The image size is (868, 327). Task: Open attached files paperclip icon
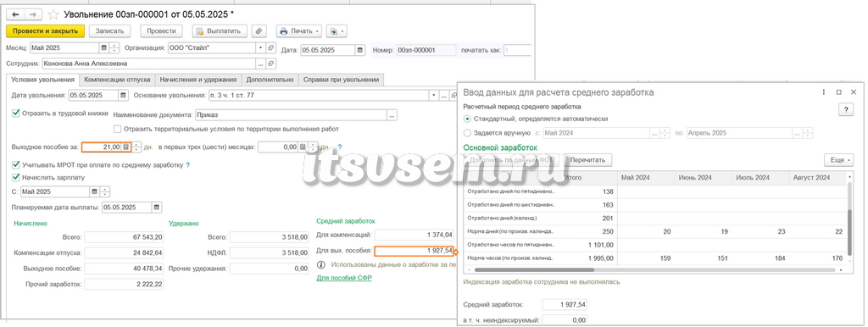(259, 31)
